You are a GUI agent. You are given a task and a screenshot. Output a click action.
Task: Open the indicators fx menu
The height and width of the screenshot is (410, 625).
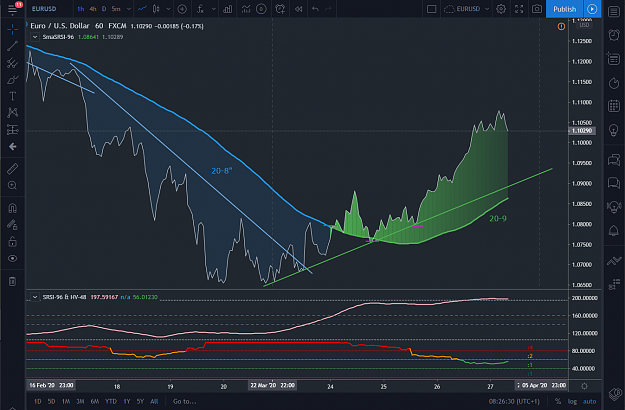click(x=200, y=9)
